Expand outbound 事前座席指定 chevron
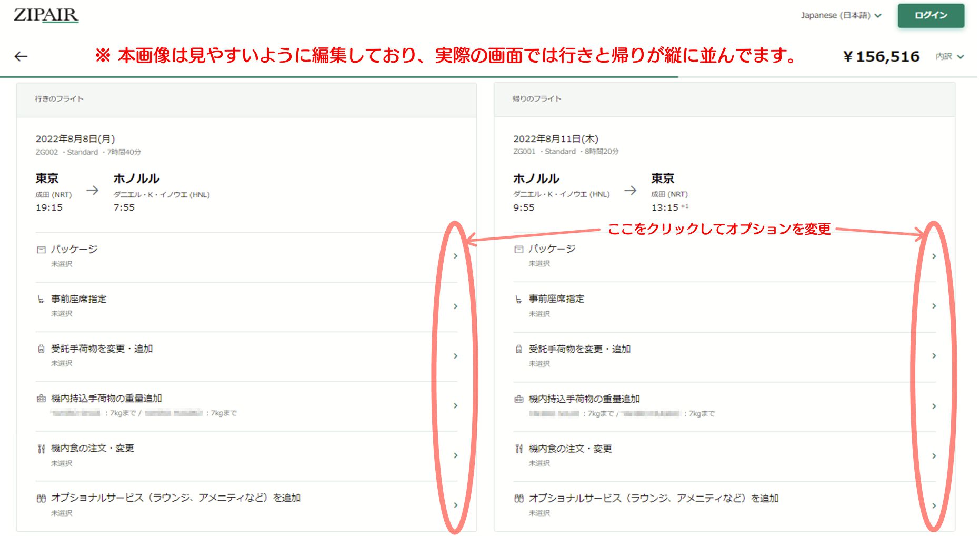 click(455, 306)
